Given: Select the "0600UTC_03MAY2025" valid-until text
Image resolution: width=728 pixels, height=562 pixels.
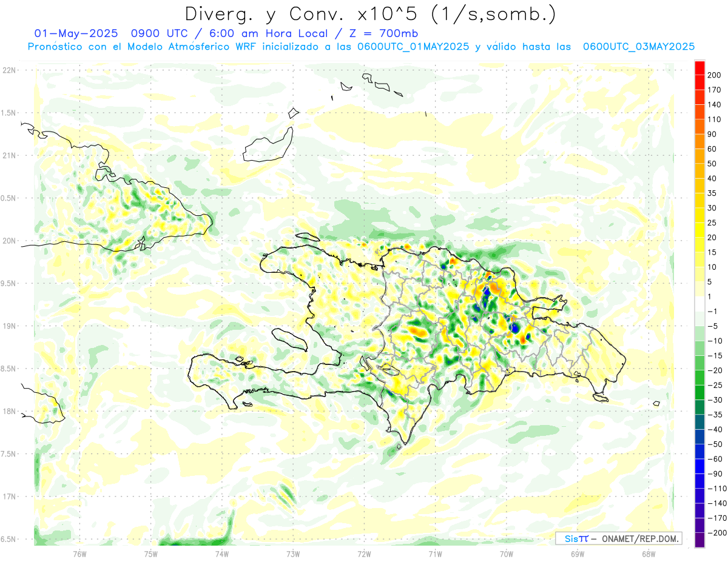Looking at the screenshot, I should tap(639, 47).
